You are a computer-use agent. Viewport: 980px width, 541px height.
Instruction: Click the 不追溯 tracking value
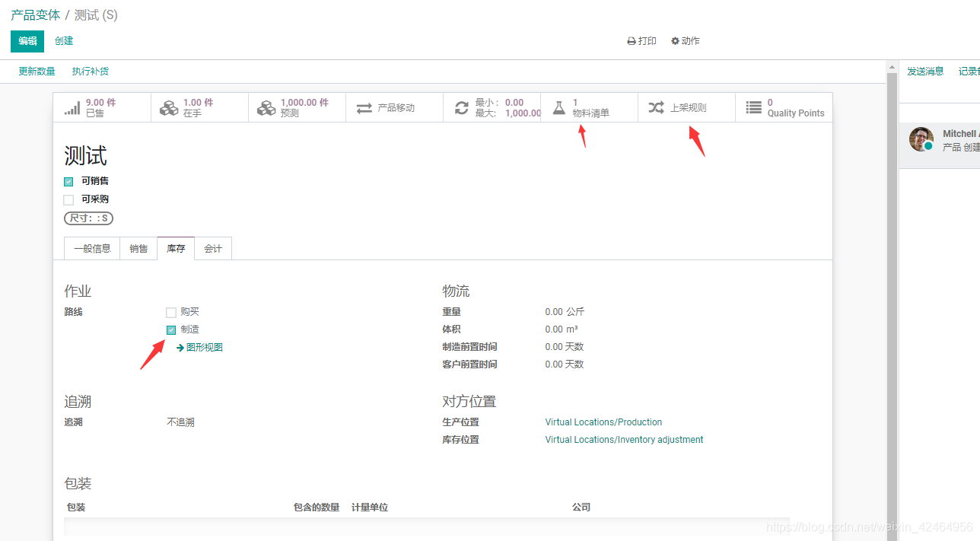[180, 422]
